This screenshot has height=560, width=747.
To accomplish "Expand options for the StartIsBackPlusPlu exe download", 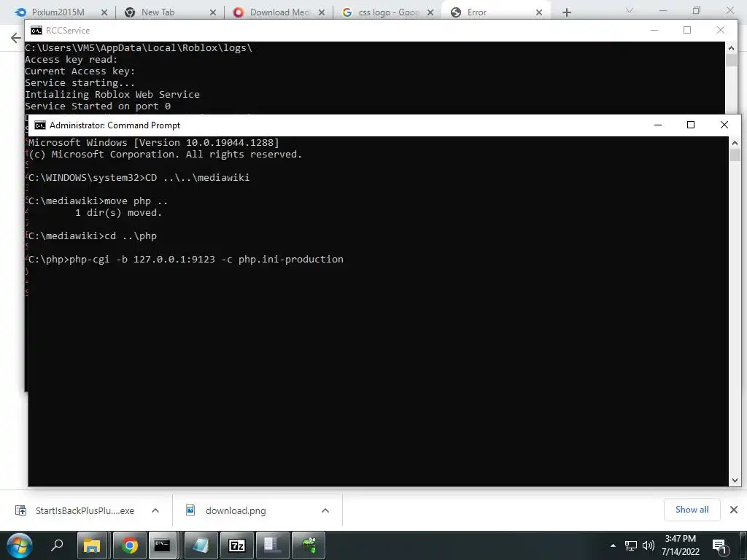I will 155,510.
